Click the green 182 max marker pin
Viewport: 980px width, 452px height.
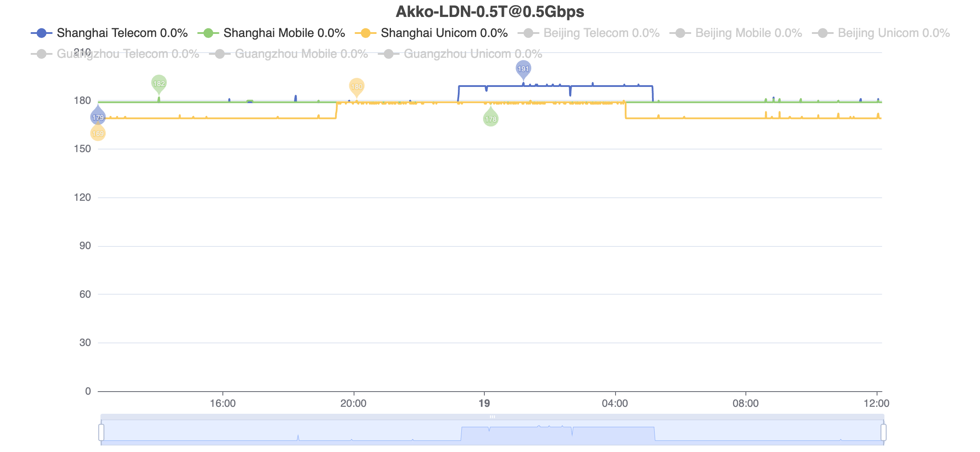tap(159, 83)
